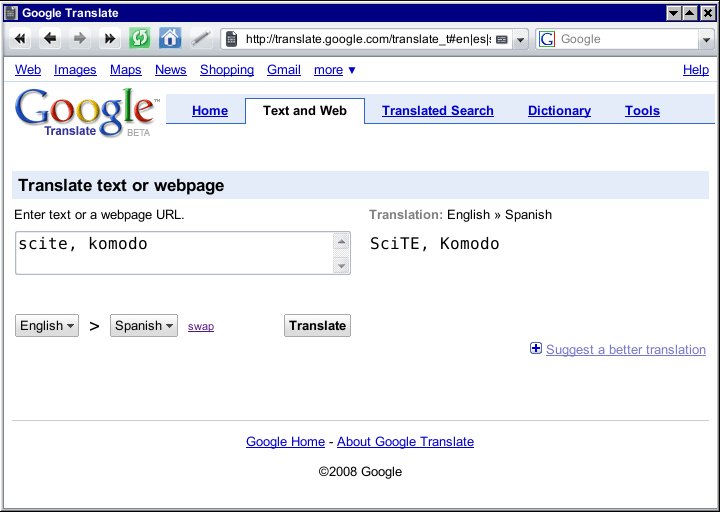Shade the window with title bar down arrow
This screenshot has width=720, height=512.
674,13
